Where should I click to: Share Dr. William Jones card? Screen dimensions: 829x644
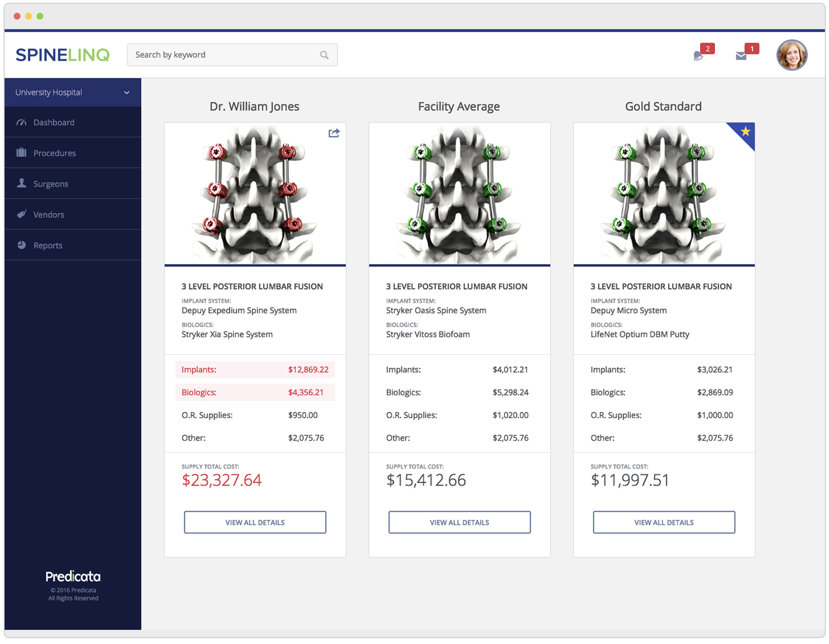tap(334, 133)
